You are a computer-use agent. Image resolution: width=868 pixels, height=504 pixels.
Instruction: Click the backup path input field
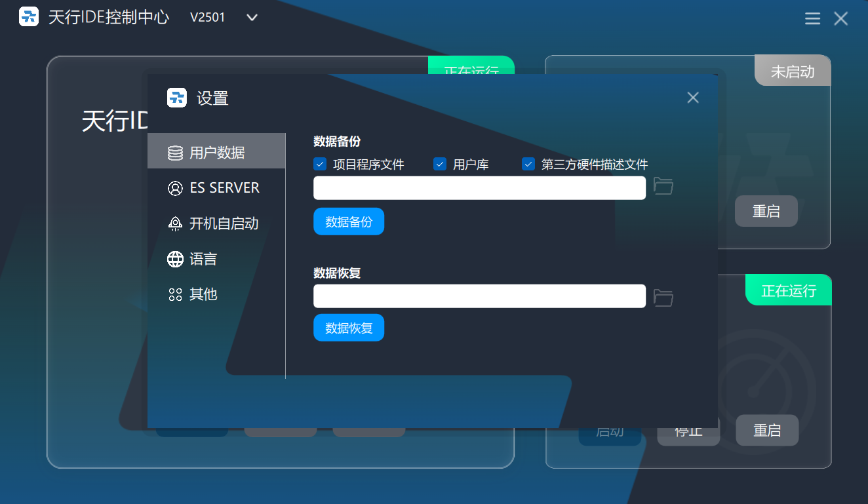479,188
